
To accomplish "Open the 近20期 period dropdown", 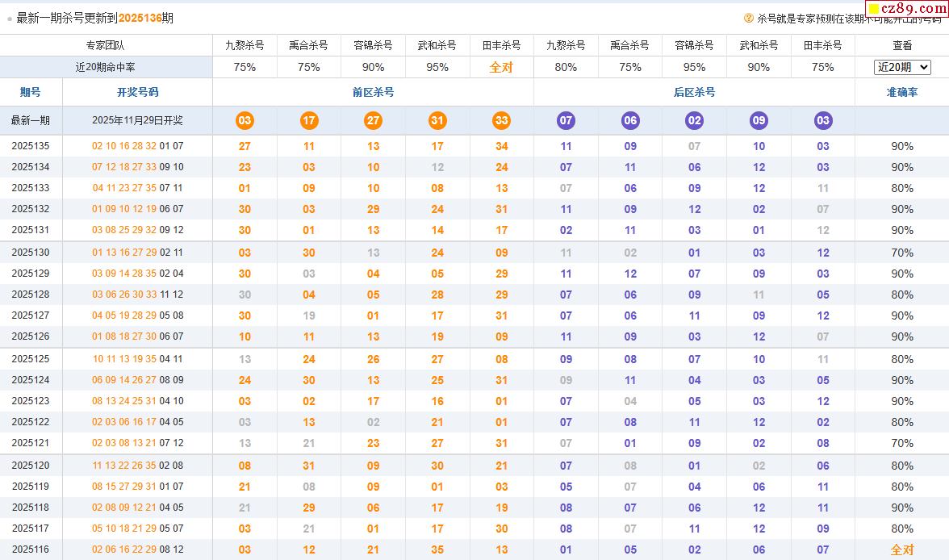I will point(902,67).
